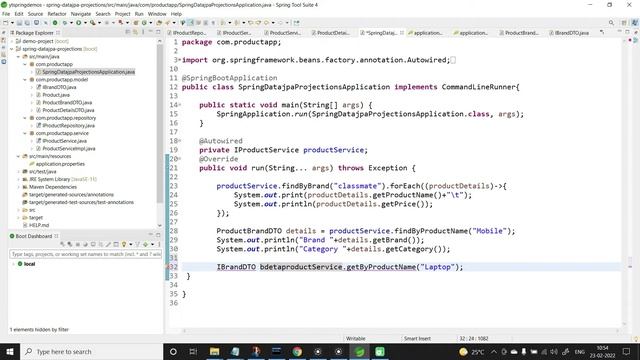Click the editor horizontal scrollbar

(400, 331)
